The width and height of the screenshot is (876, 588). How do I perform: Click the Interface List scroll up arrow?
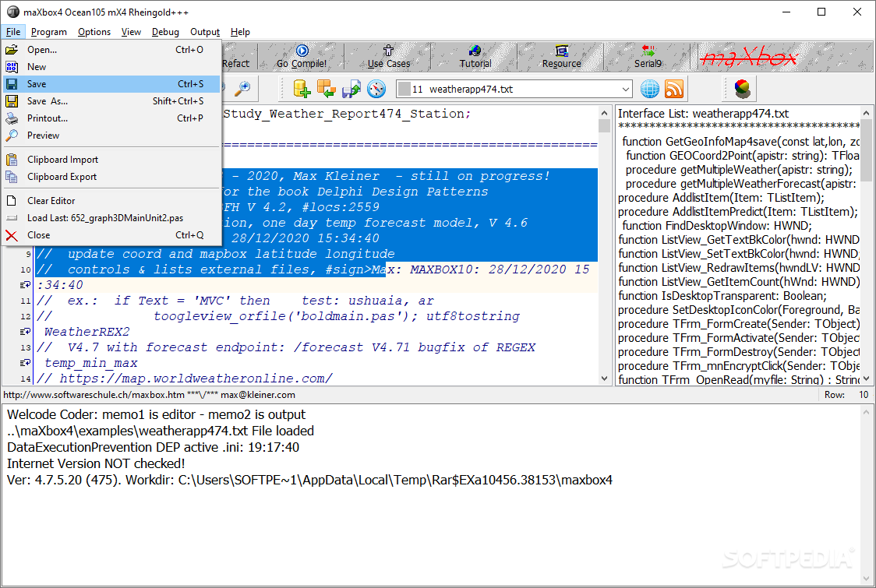[x=866, y=113]
